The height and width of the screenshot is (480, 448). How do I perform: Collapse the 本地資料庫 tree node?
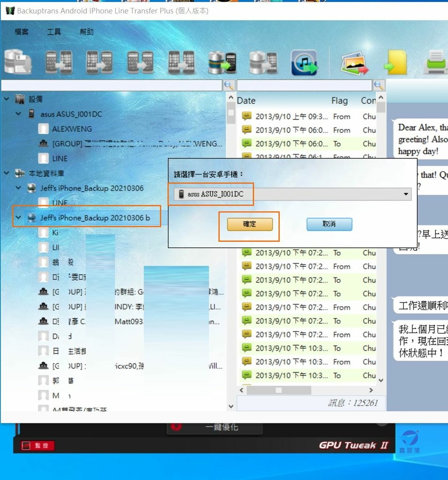[x=7, y=173]
